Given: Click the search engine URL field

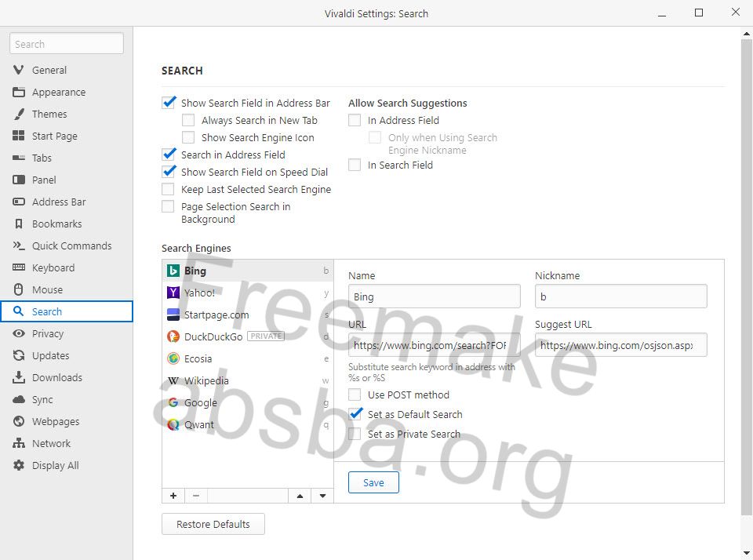Looking at the screenshot, I should (x=434, y=345).
